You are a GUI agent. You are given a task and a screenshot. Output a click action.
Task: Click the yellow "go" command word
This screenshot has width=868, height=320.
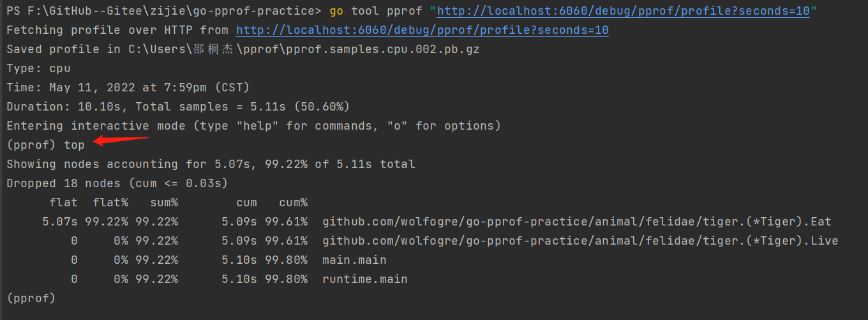coord(336,11)
